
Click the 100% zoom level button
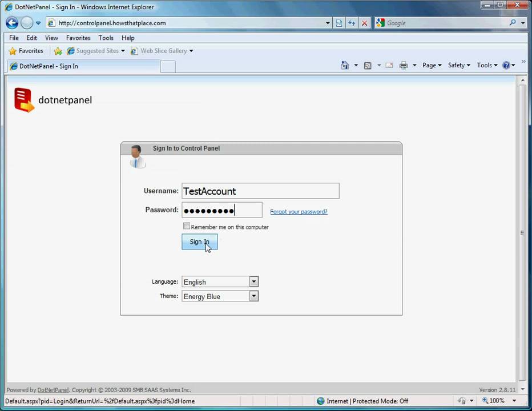pos(494,401)
